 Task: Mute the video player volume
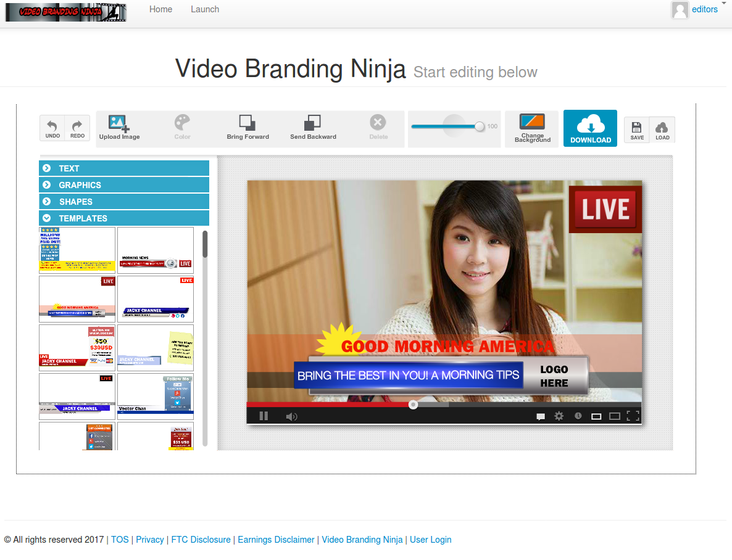pos(291,416)
